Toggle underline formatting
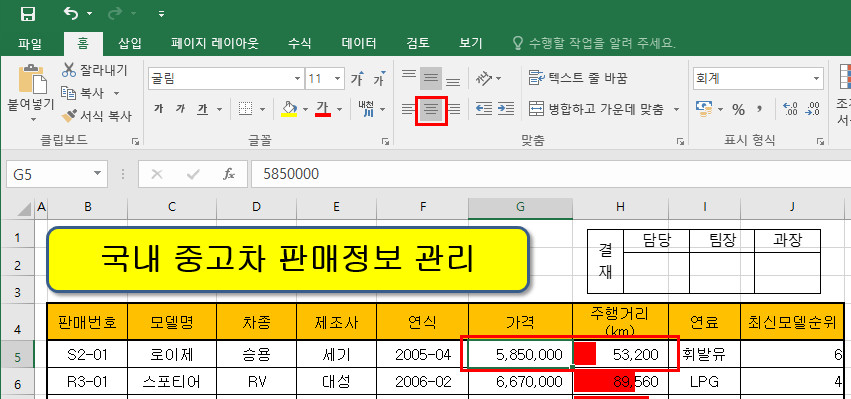This screenshot has height=399, width=851. [202, 109]
